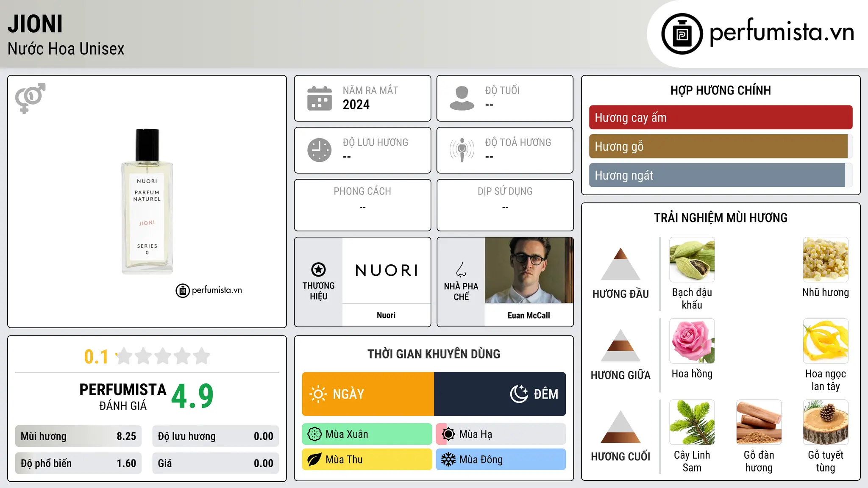The image size is (868, 488).
Task: Click the star badge icon above Thương hiệu
Action: click(x=318, y=269)
